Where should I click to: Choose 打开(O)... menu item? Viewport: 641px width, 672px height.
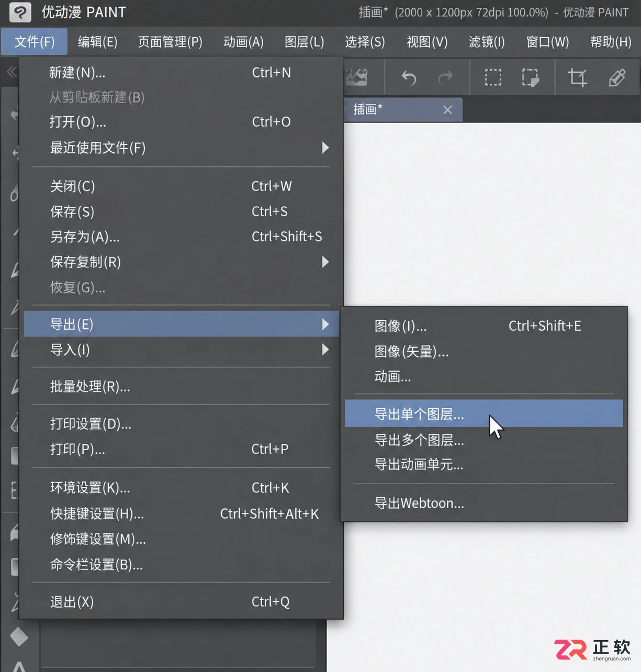pos(181,122)
